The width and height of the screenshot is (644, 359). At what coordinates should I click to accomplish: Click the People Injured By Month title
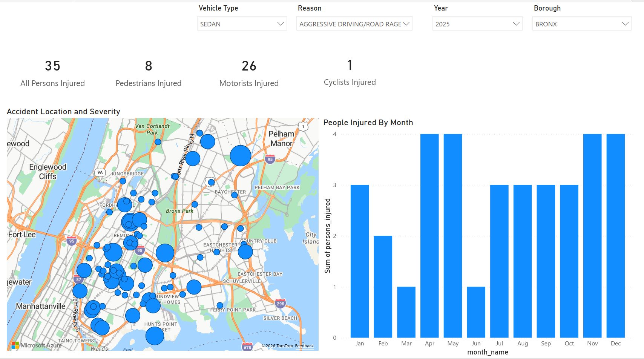pos(368,123)
